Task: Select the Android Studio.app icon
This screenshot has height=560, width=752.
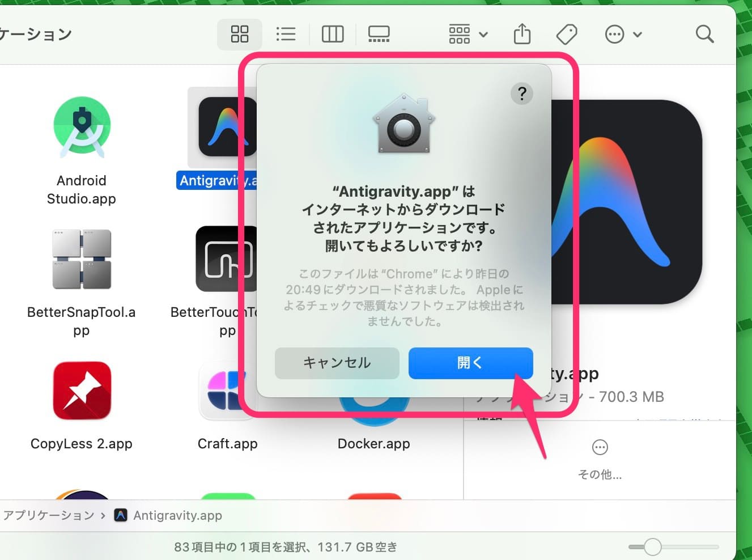Action: 81,126
